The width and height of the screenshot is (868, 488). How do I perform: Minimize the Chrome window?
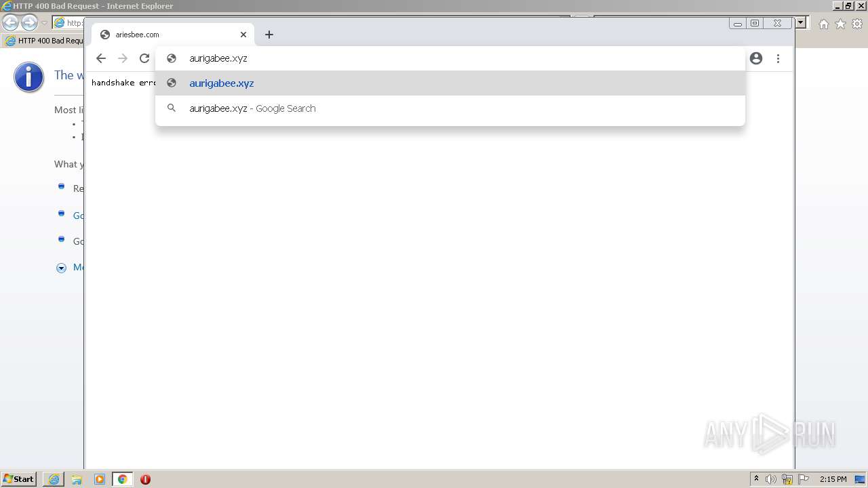(738, 24)
